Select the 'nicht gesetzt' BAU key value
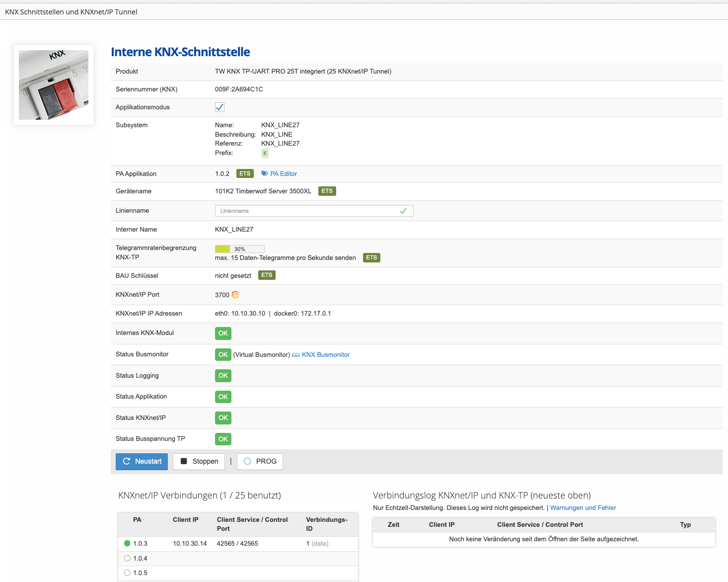 click(233, 275)
